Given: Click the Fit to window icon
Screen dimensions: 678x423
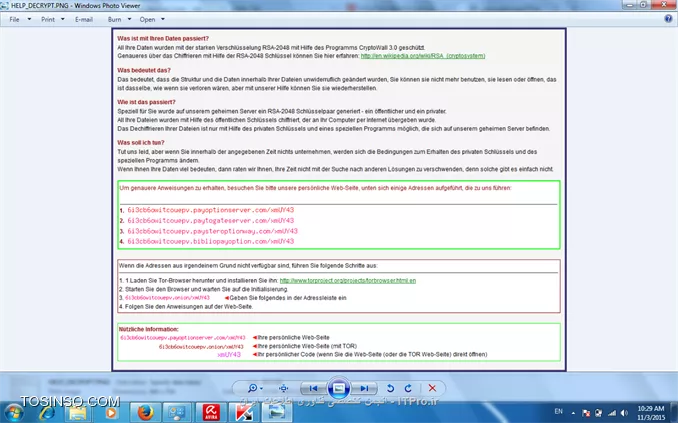Looking at the screenshot, I should point(284,388).
